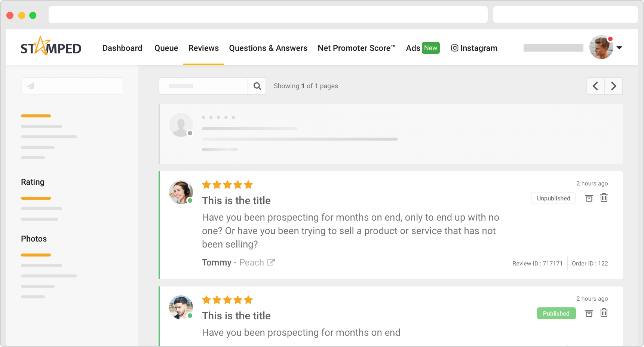Open the Dashboard page
The width and height of the screenshot is (644, 347).
click(x=122, y=48)
